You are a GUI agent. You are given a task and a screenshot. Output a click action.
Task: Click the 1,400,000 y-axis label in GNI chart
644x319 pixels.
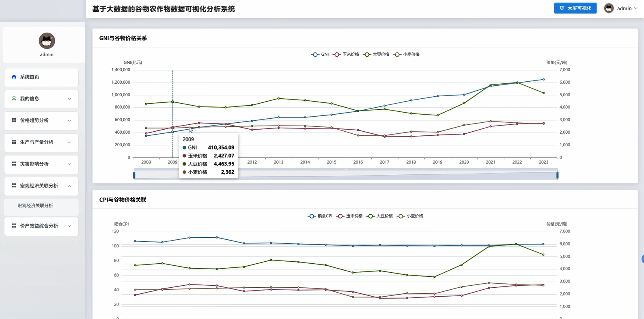[x=121, y=70]
